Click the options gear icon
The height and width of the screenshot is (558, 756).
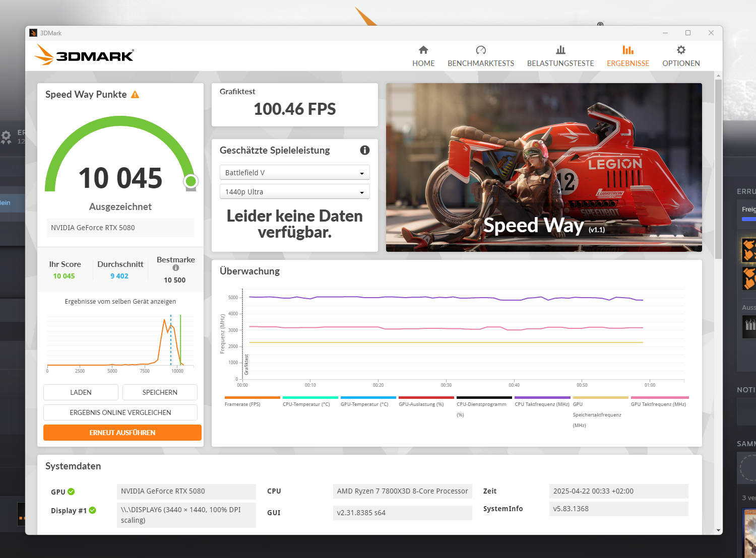[x=681, y=50]
